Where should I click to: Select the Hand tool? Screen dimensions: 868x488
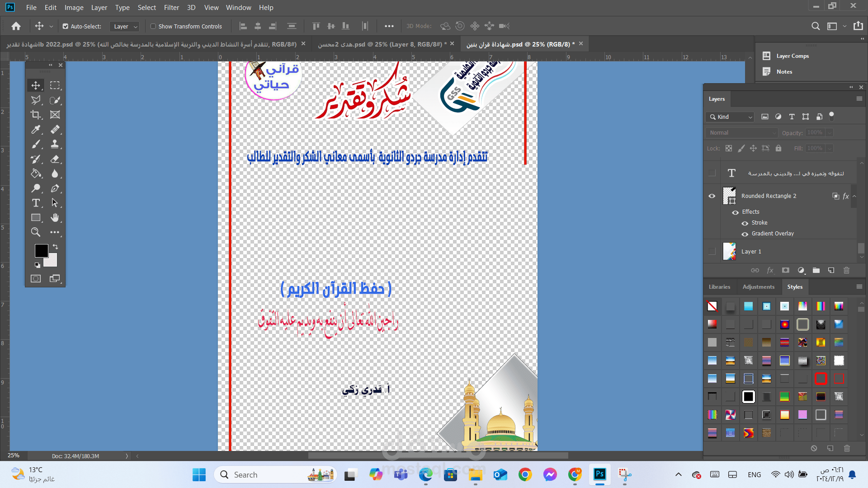[x=55, y=218]
